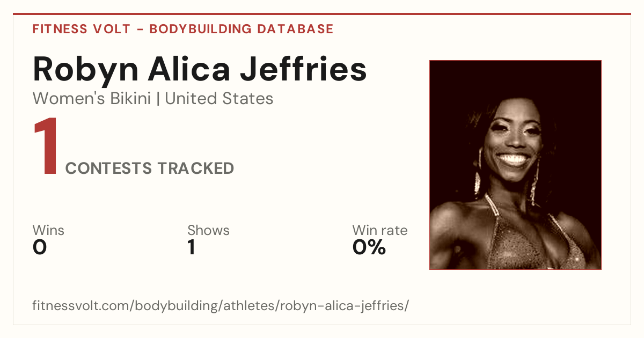Click the pipe separator between division and country
This screenshot has height=338, width=644.
tap(158, 99)
